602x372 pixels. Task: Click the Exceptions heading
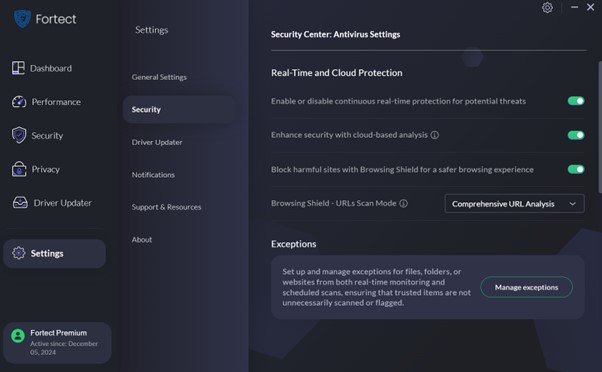pyautogui.click(x=293, y=244)
